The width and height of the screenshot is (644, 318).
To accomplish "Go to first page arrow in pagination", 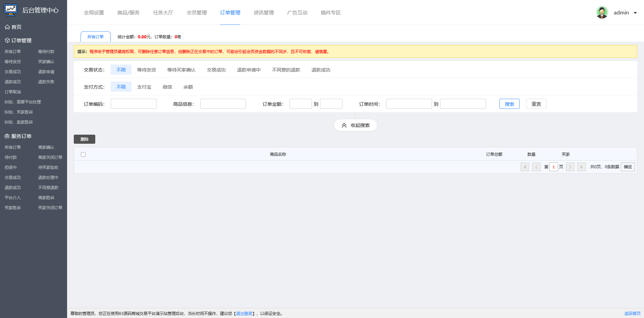I will tap(525, 167).
